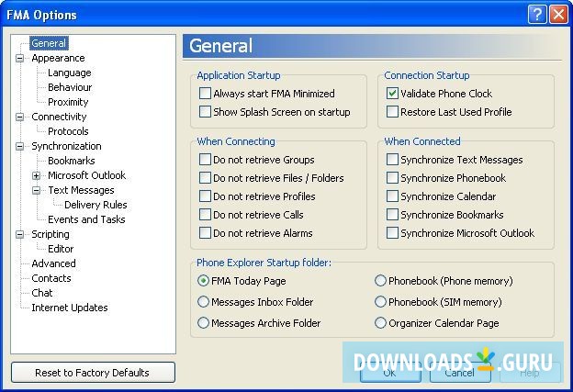
Task: Confirm with the OK button
Action: [390, 373]
